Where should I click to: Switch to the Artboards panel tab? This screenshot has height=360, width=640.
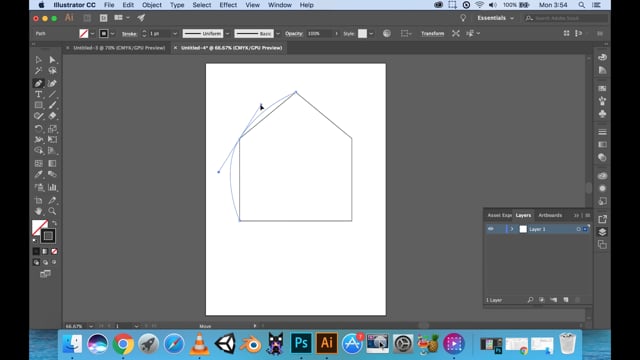550,215
